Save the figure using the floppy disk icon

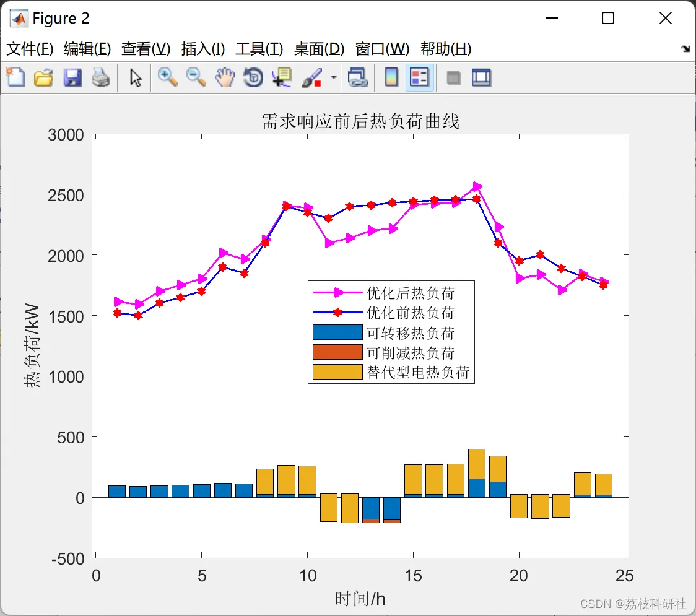tap(72, 77)
